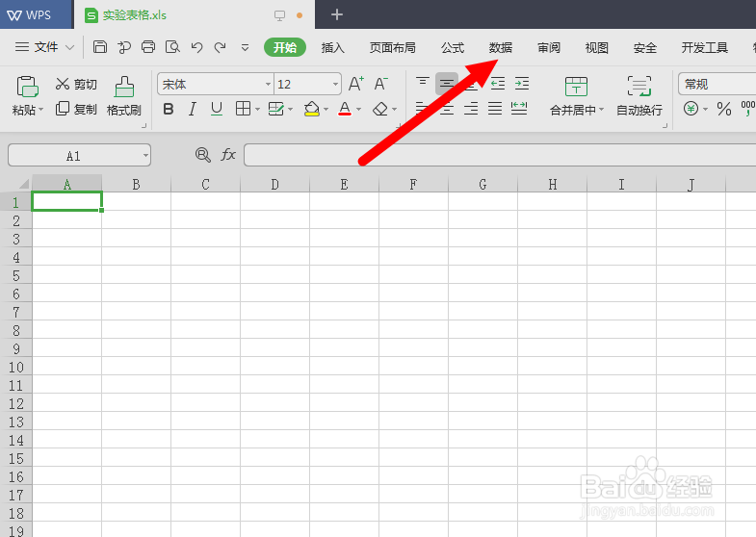Viewport: 756px width, 537px height.
Task: Open font name dropdown 宋体
Action: click(x=268, y=85)
